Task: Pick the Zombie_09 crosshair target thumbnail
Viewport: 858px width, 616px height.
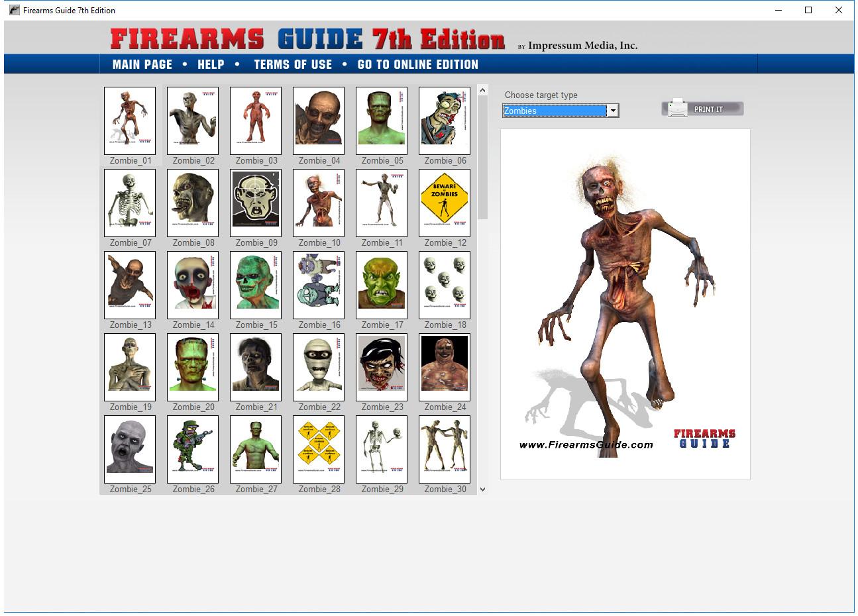Action: coord(256,203)
